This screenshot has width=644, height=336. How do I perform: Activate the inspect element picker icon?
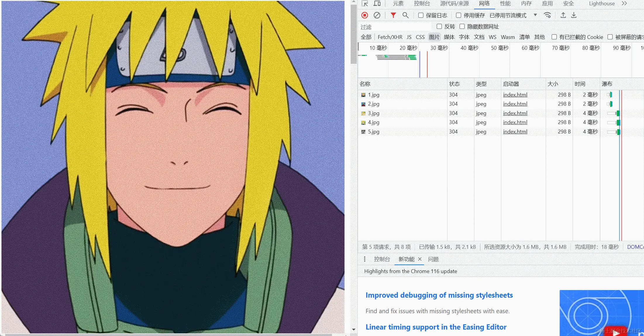365,4
